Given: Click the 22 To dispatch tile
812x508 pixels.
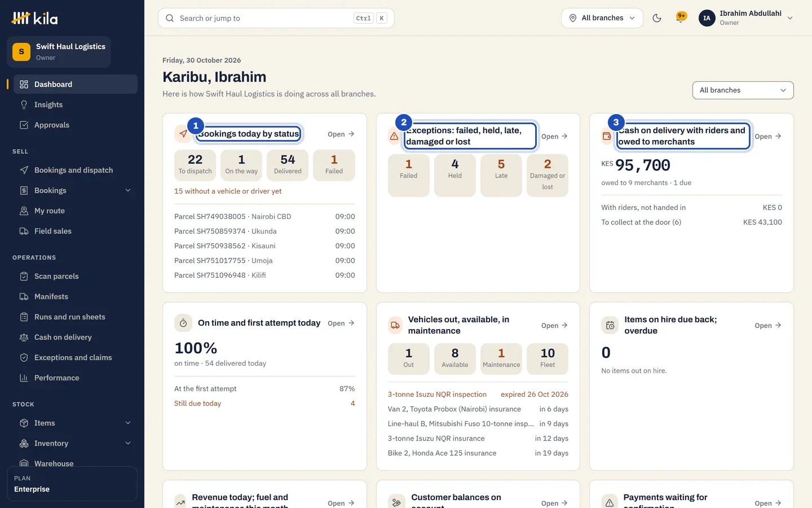Looking at the screenshot, I should tap(195, 165).
